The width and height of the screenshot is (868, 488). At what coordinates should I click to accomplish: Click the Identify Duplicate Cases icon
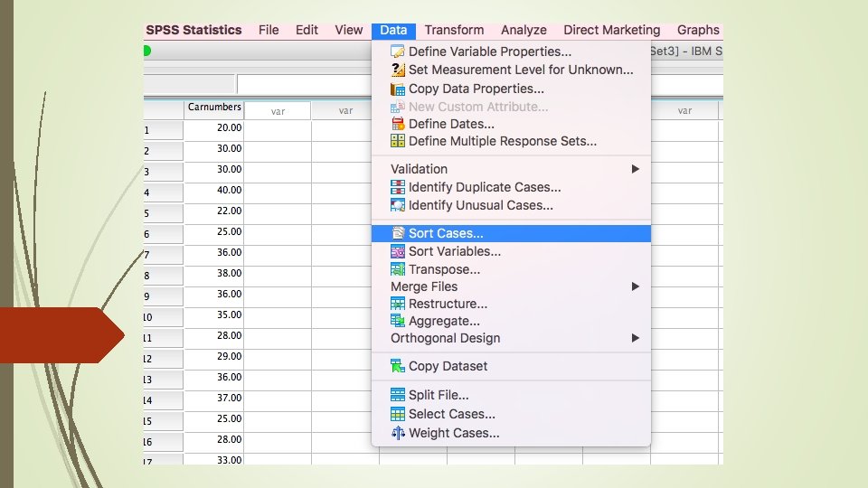coord(398,187)
